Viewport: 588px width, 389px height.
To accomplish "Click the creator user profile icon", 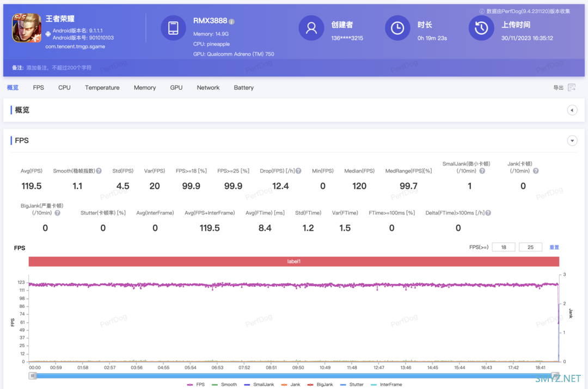I will [311, 28].
